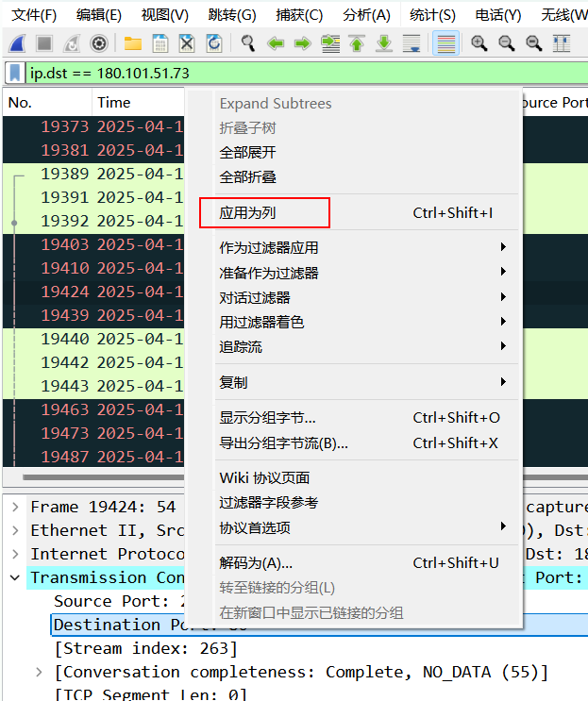Expand the Internet Protocol tree node

(x=16, y=555)
